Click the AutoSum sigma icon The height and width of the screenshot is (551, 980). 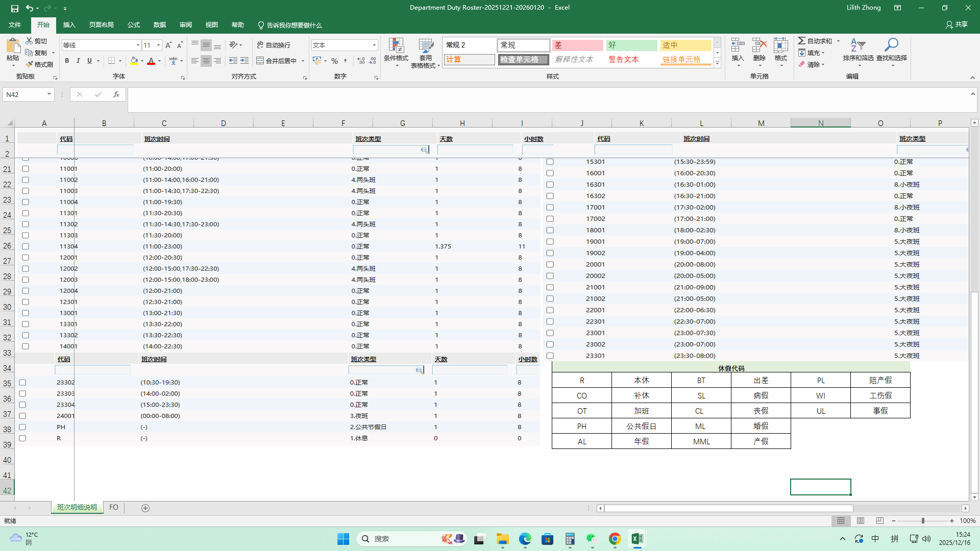(x=802, y=41)
